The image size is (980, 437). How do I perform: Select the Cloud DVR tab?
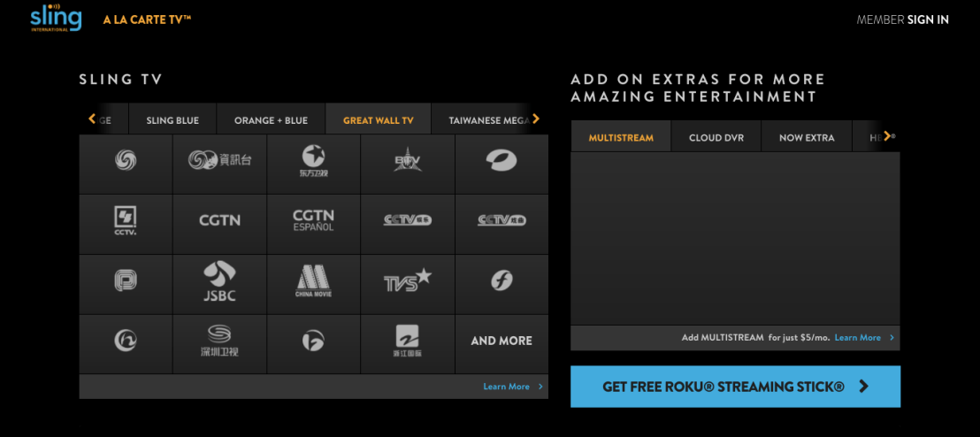click(717, 138)
